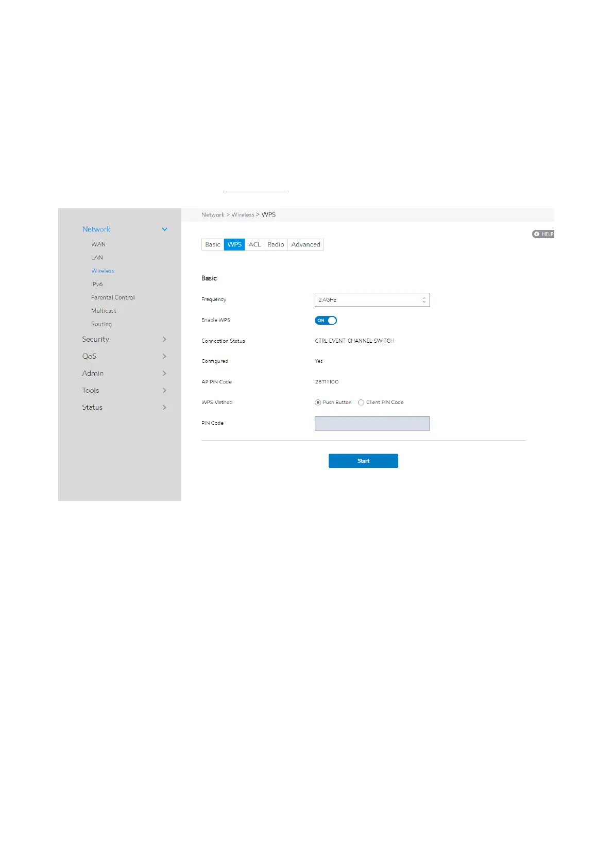Click the Security sidebar heading
The width and height of the screenshot is (613, 868).
coord(95,339)
